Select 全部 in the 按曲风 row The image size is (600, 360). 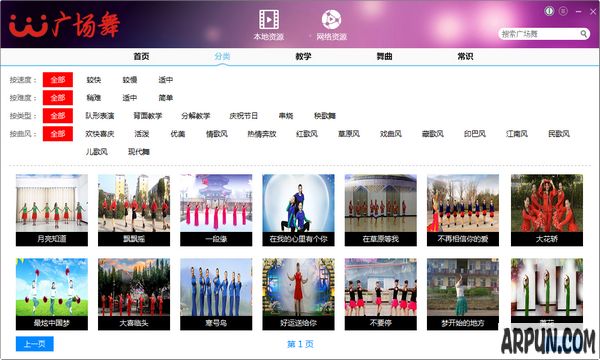point(58,134)
